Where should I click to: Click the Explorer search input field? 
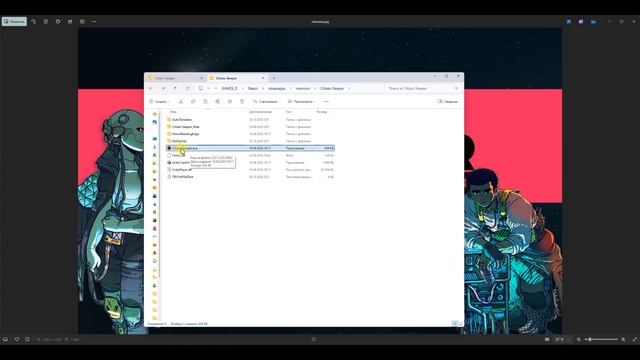click(423, 88)
